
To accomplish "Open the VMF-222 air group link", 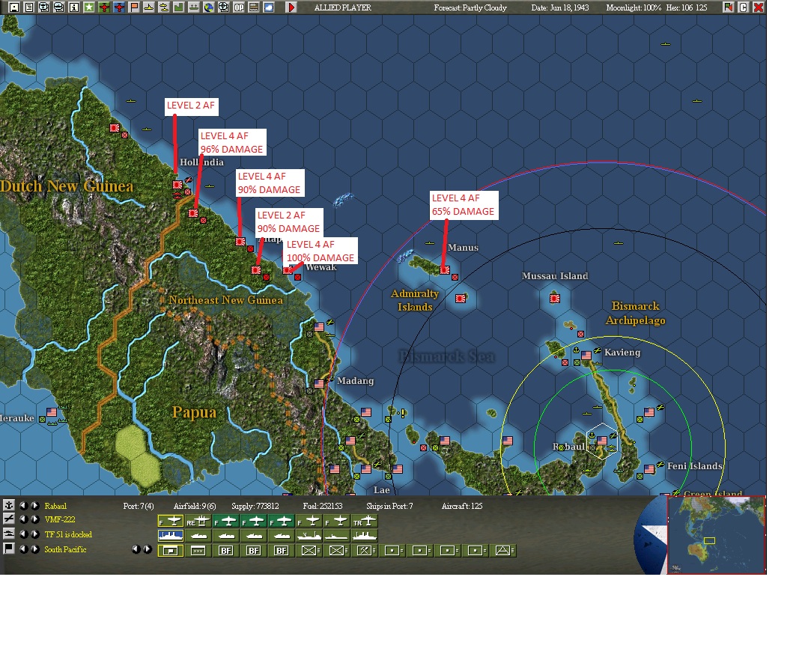I will 60,519.
